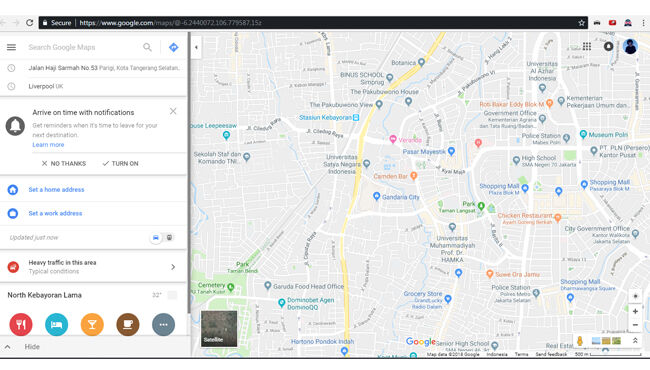Image resolution: width=650 pixels, height=370 pixels.
Task: Click Veranda pink hotel pin
Action: pos(393,139)
